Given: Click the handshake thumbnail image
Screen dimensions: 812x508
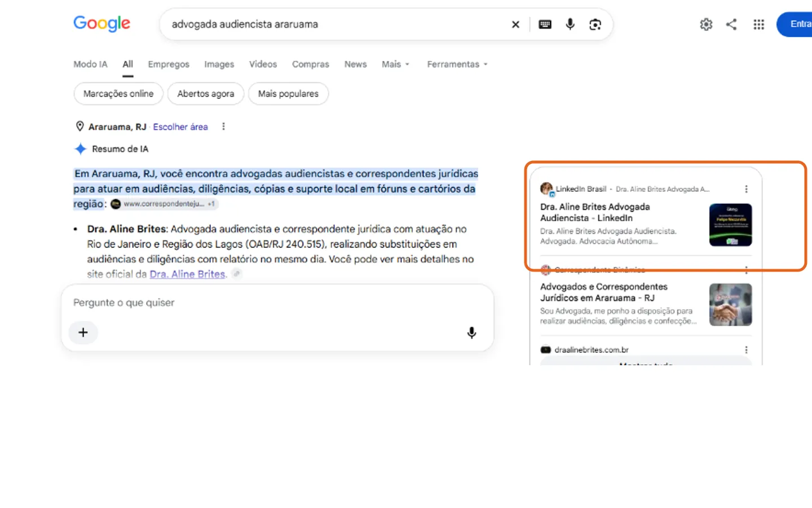Looking at the screenshot, I should (730, 305).
